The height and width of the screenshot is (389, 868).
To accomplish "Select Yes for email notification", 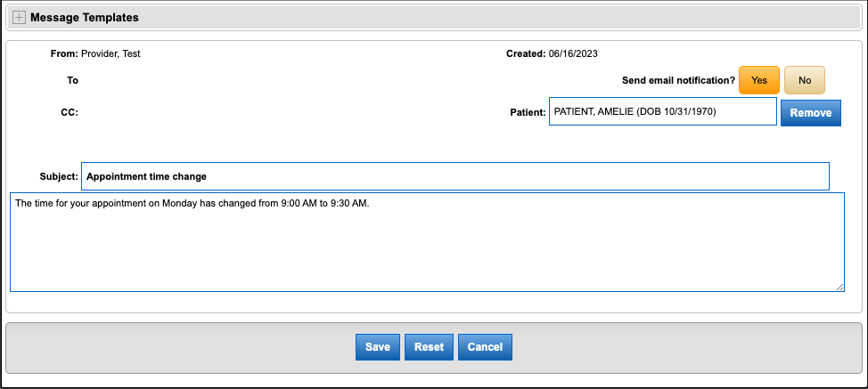I will [x=758, y=80].
